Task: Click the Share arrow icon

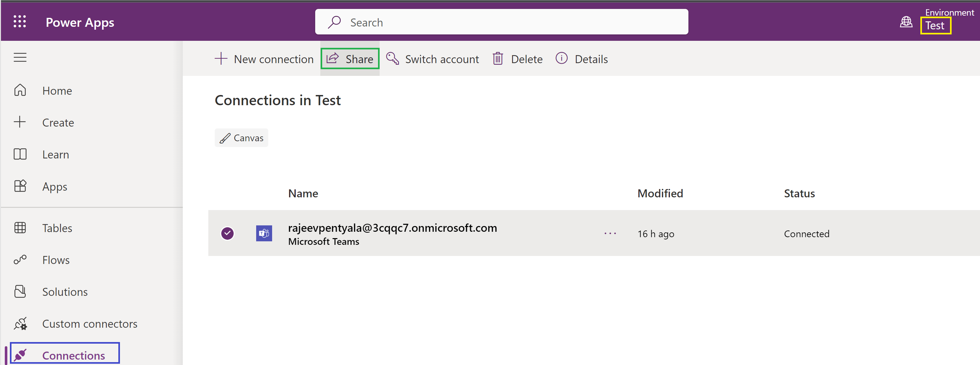Action: [332, 58]
